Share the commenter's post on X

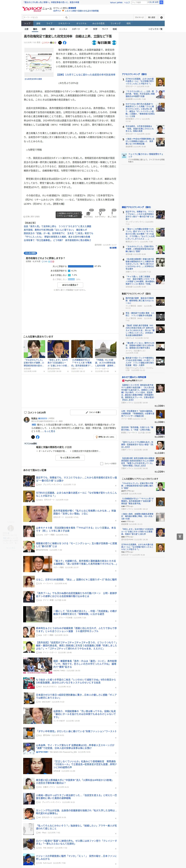coord(33,437)
